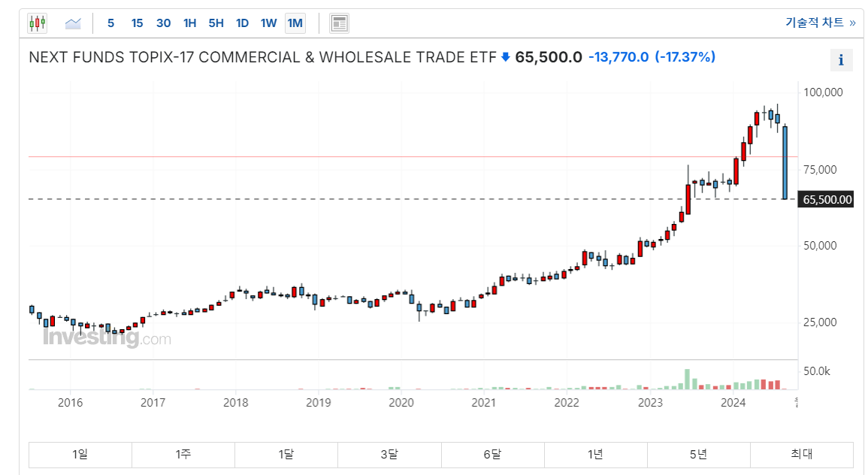
Task: Open the 기술적 차트 link
Action: [x=821, y=22]
